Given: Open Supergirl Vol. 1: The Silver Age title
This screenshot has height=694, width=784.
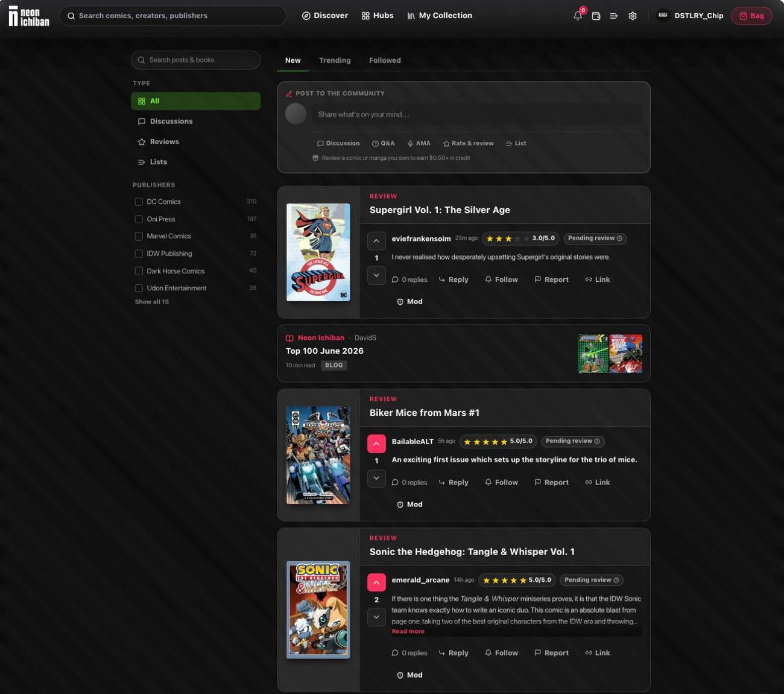Looking at the screenshot, I should click(x=440, y=210).
